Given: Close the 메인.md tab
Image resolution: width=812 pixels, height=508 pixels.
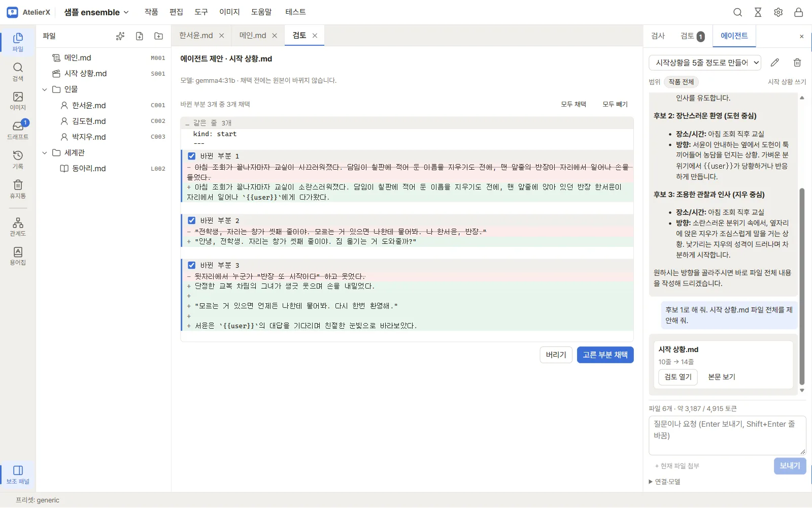Looking at the screenshot, I should pos(275,36).
